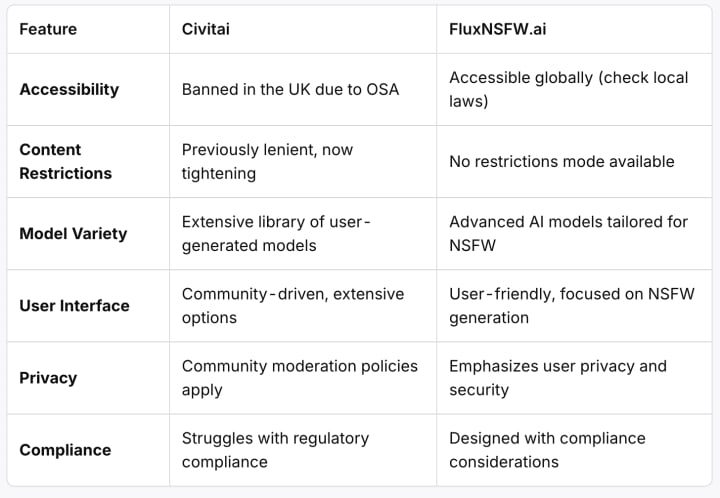This screenshot has height=498, width=720.
Task: Click the 'Emphasizes user privacy and security' cell
Action: (558, 377)
